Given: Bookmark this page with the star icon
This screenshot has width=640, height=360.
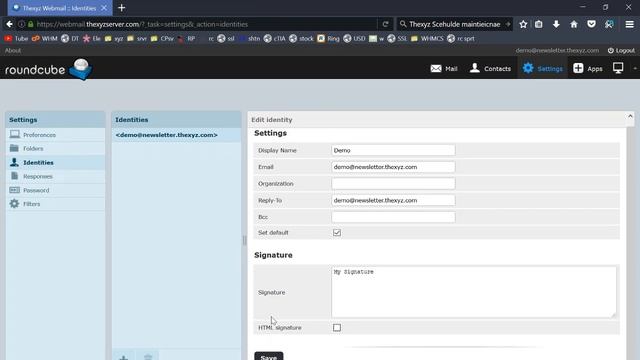Looking at the screenshot, I should click(x=523, y=24).
